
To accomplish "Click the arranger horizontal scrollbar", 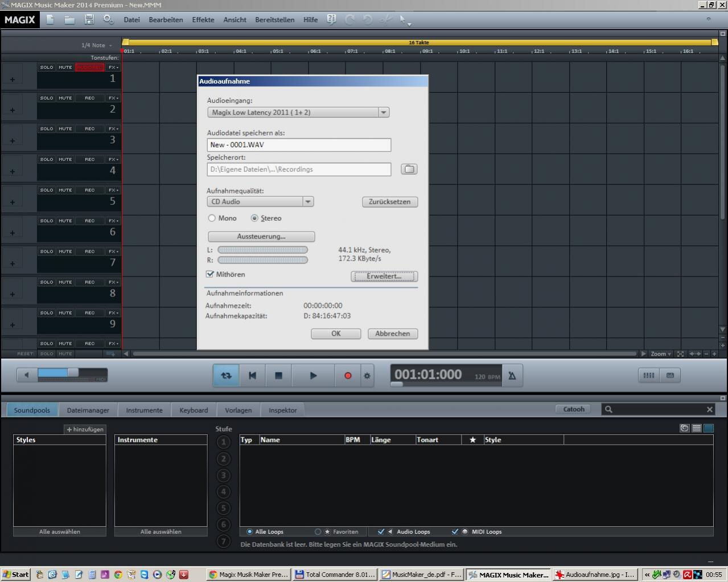I will pos(384,354).
